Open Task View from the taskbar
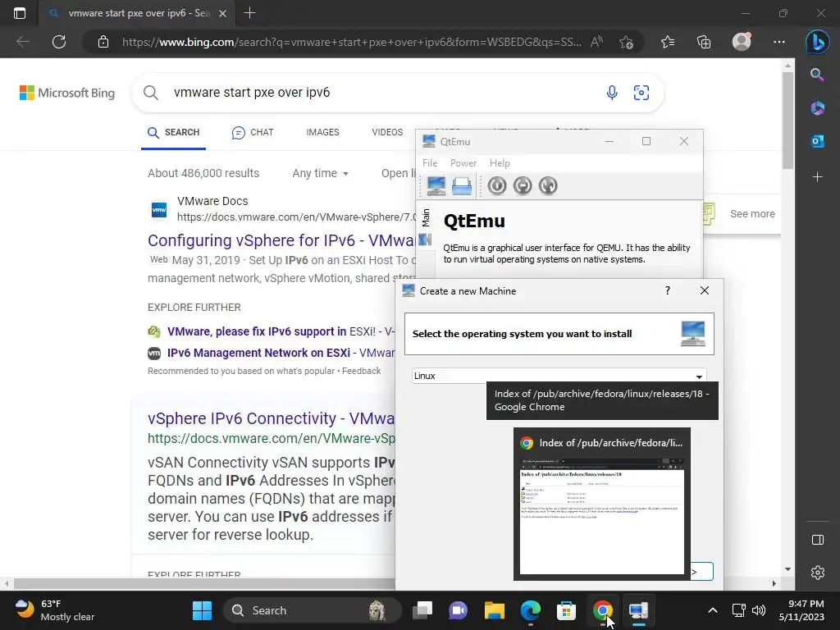 click(x=422, y=610)
